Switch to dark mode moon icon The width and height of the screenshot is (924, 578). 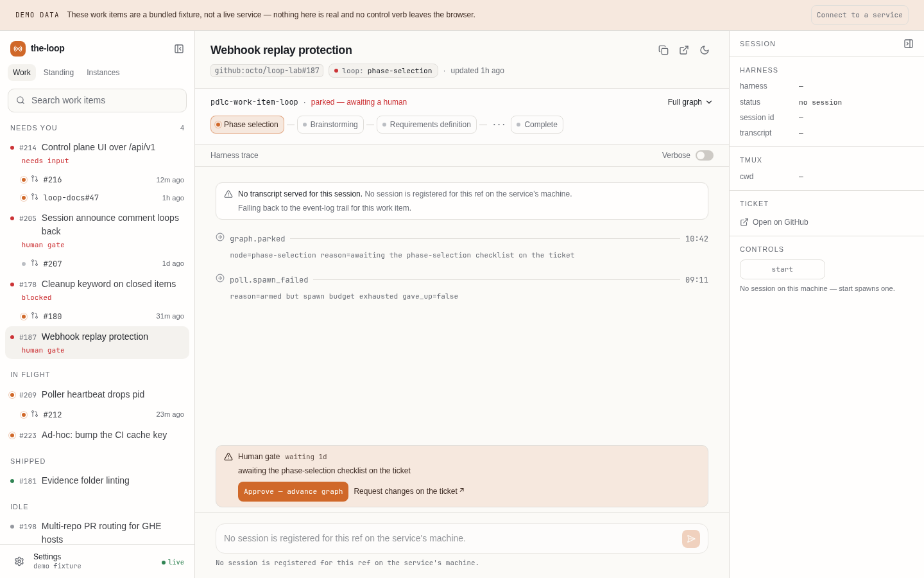coord(705,50)
